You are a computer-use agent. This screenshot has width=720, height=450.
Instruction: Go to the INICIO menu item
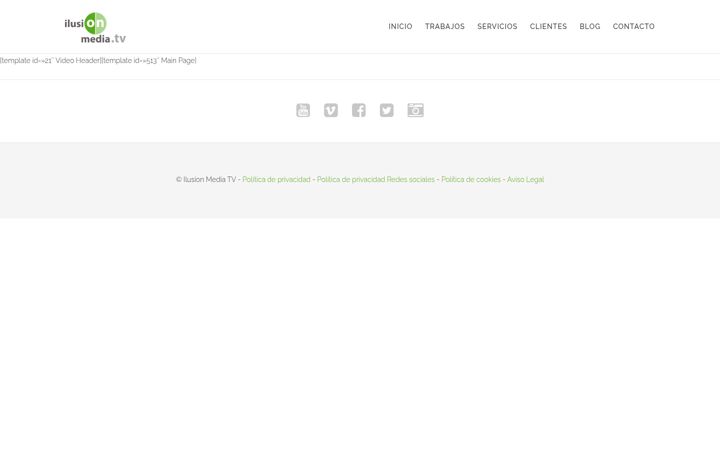click(x=400, y=27)
